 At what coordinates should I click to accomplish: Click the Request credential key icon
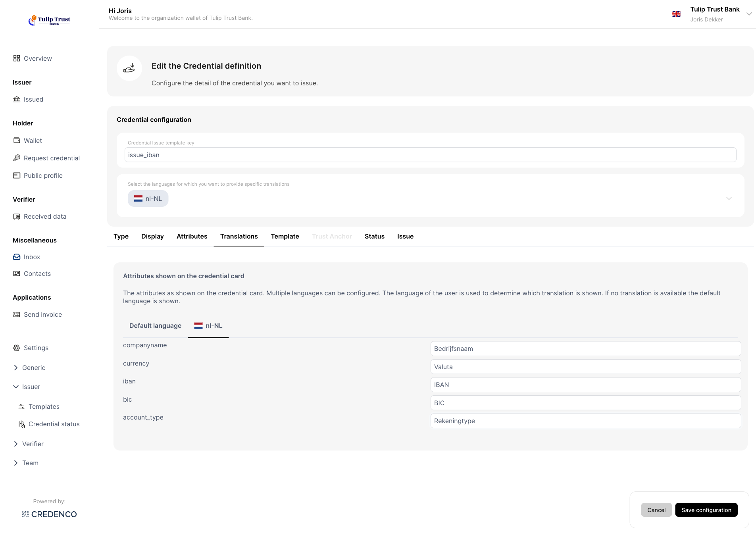tap(16, 158)
